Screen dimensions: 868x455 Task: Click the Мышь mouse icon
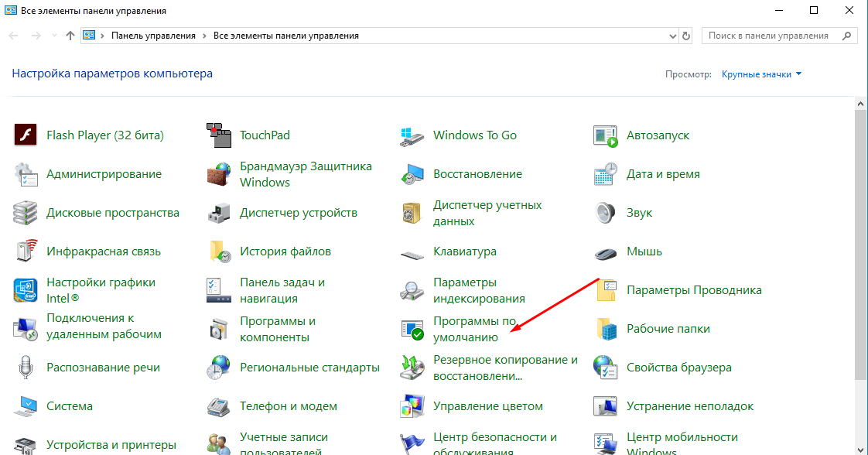(x=605, y=254)
